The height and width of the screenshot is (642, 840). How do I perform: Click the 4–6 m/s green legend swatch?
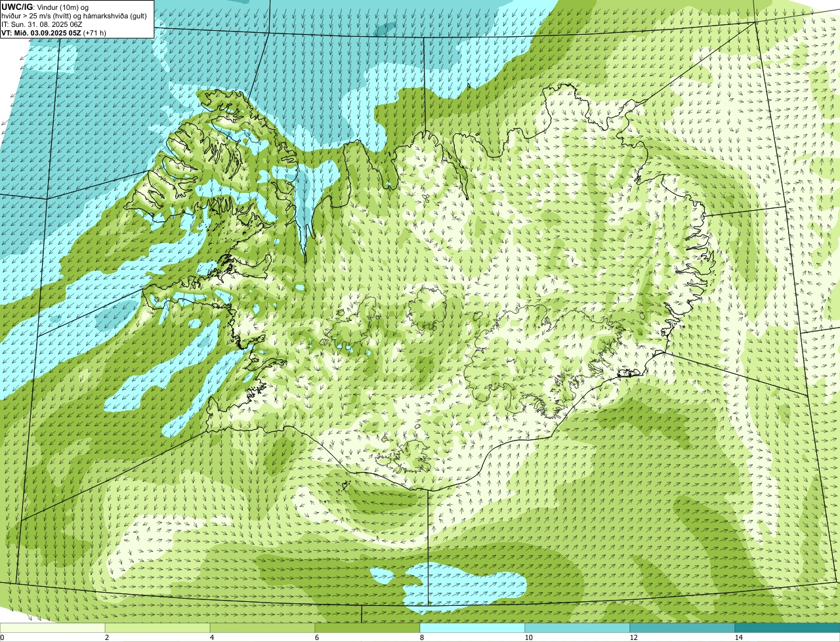(262, 628)
